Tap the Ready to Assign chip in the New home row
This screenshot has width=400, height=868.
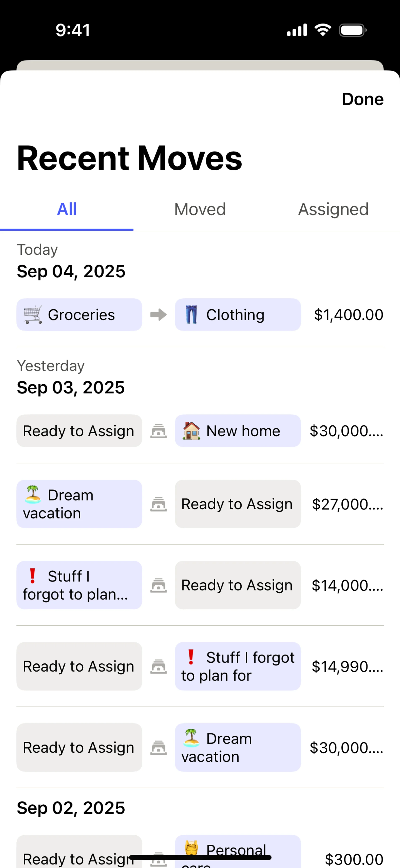click(79, 431)
